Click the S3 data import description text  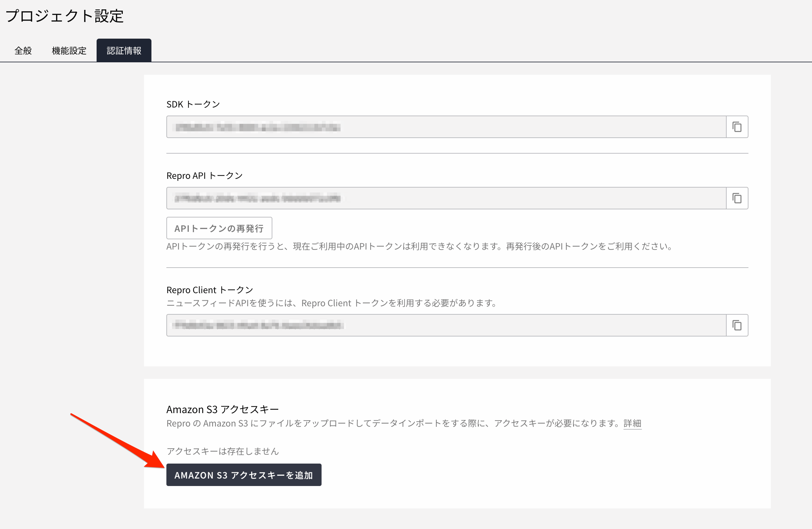(x=394, y=423)
